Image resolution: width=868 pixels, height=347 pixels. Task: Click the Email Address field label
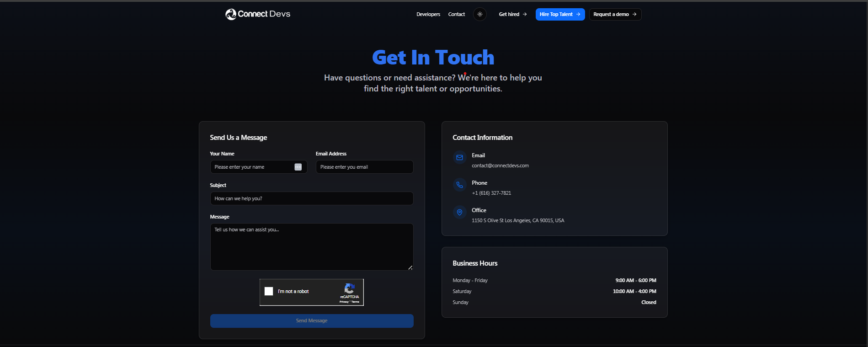(331, 154)
